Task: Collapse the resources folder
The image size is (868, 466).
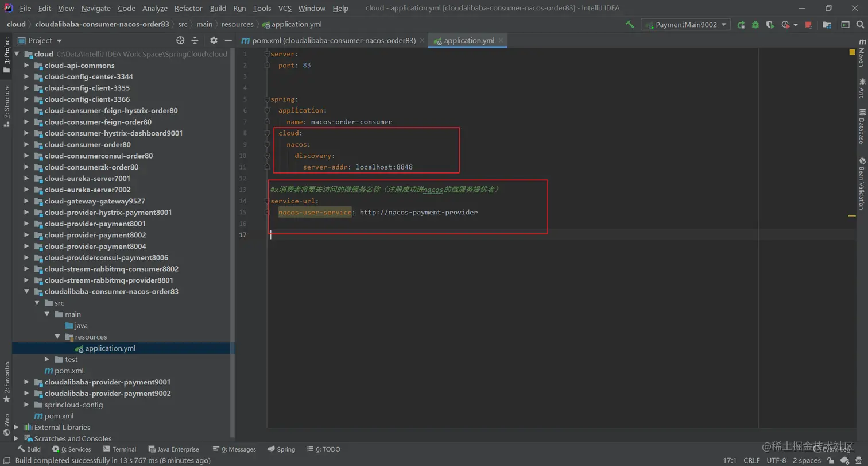Action: click(x=57, y=337)
